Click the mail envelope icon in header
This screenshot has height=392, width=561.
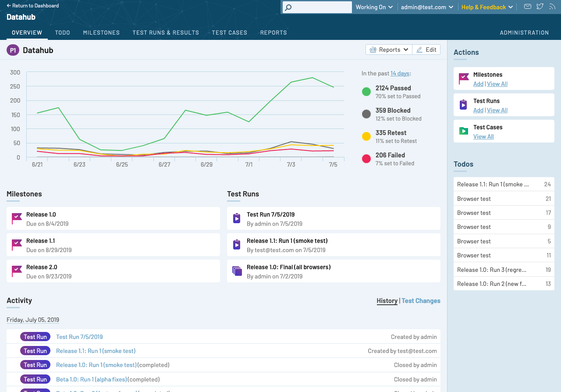[x=528, y=7]
